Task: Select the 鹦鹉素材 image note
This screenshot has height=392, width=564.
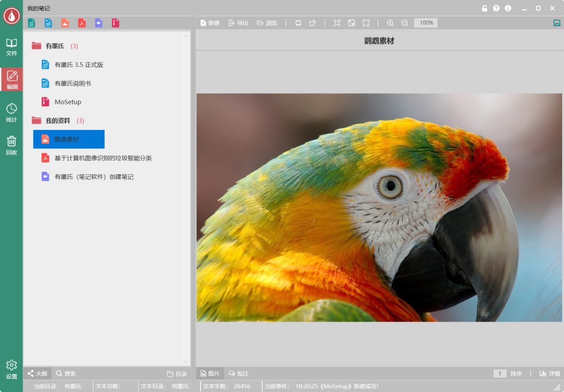Action: tap(69, 139)
